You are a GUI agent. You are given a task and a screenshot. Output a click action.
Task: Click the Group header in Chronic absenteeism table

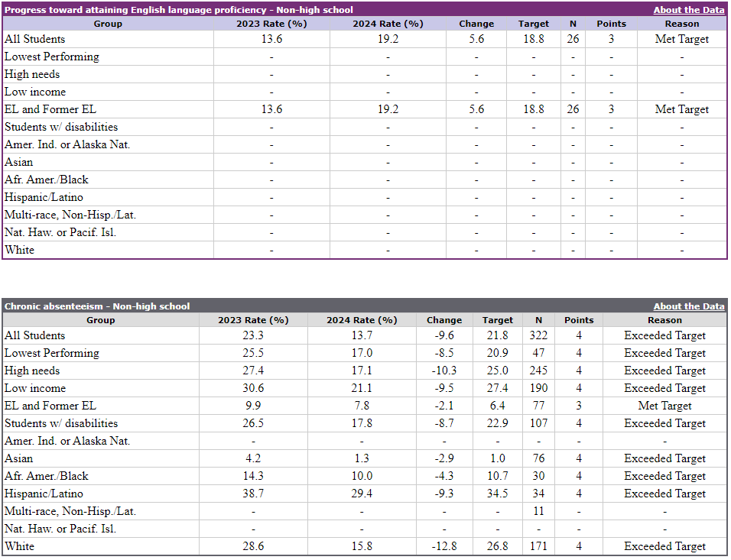[101, 320]
